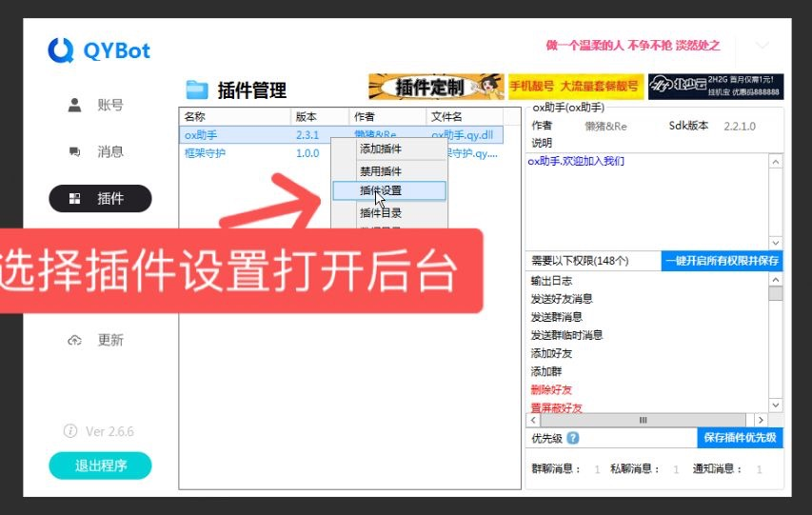Image resolution: width=812 pixels, height=515 pixels.
Task: Select the 发送群消息 permission
Action: click(557, 317)
